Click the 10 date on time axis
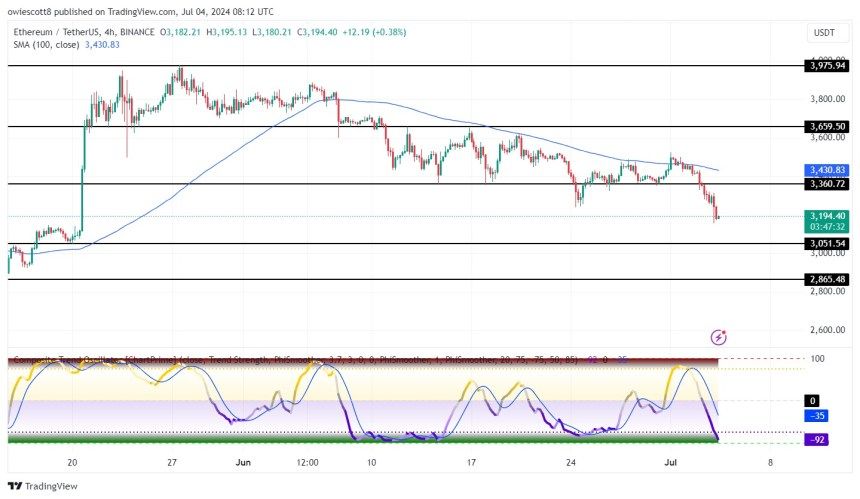 point(372,462)
